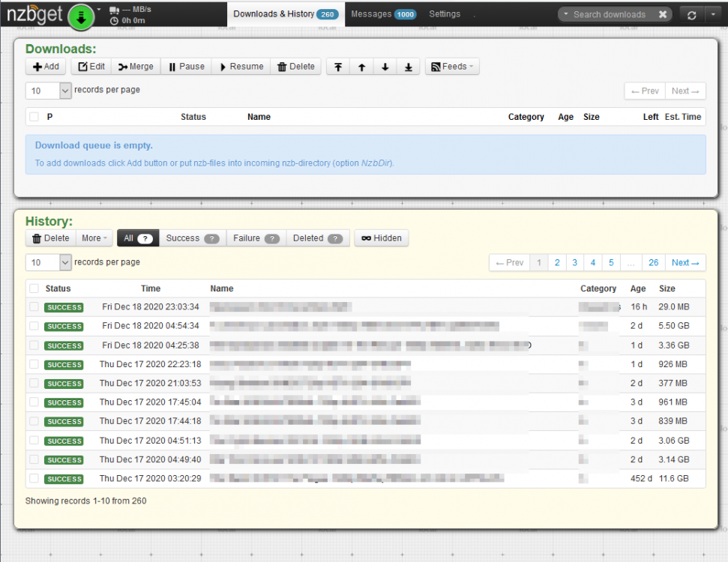Go to History page 4

(x=593, y=263)
